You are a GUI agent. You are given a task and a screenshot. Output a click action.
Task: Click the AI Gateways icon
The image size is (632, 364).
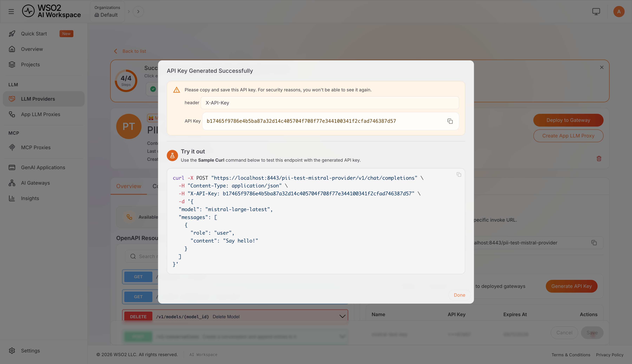(12, 183)
